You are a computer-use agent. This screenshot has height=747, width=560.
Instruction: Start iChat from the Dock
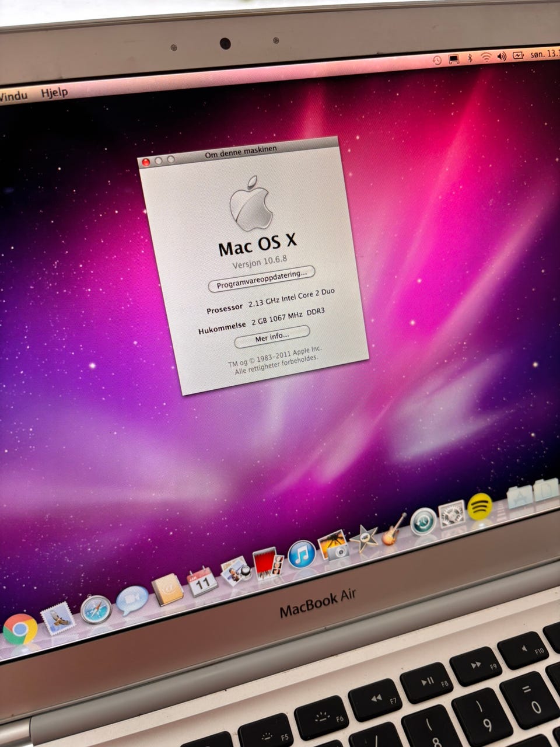coord(131,601)
